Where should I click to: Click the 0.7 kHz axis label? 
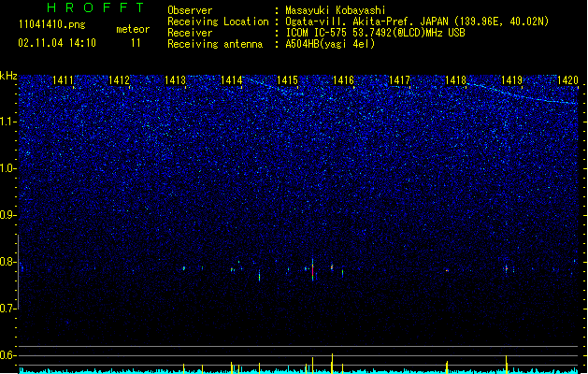coord(7,309)
